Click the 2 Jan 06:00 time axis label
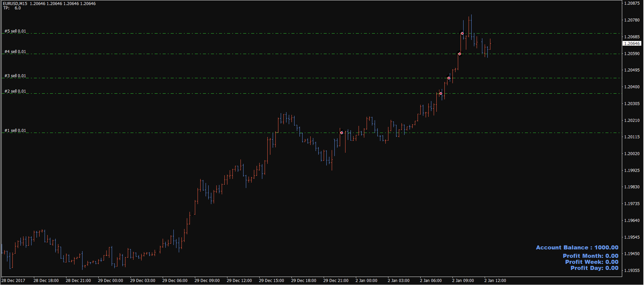Image resolution: width=644 pixels, height=285 pixels. point(431,281)
